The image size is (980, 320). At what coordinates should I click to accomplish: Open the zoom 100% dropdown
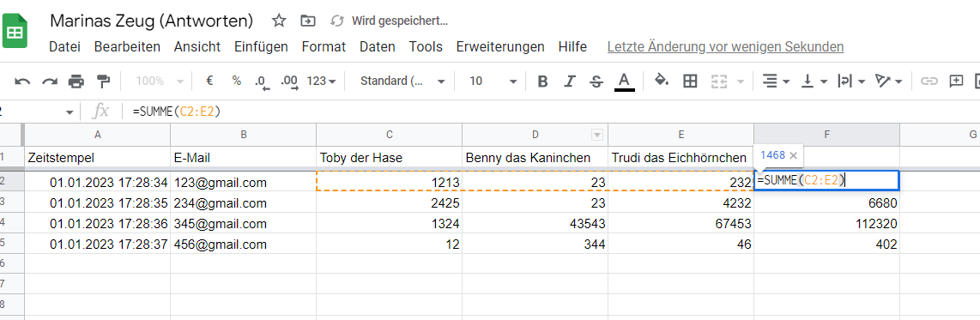(x=160, y=82)
